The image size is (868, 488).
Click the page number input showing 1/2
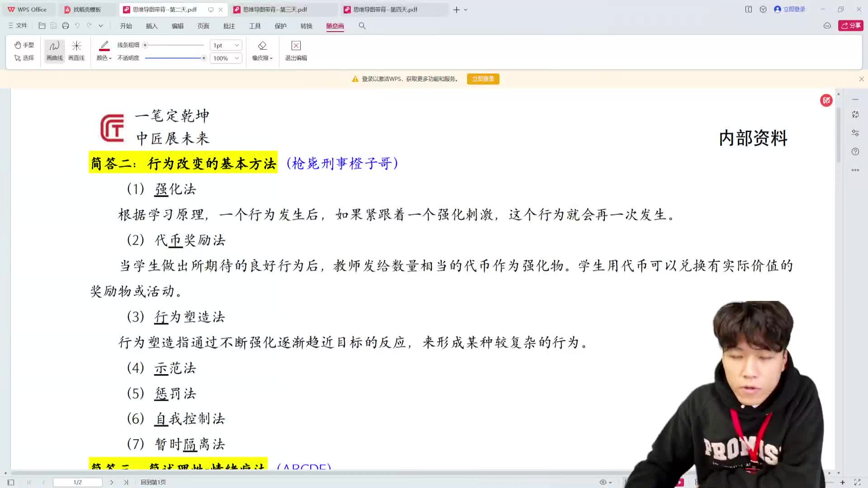[77, 482]
